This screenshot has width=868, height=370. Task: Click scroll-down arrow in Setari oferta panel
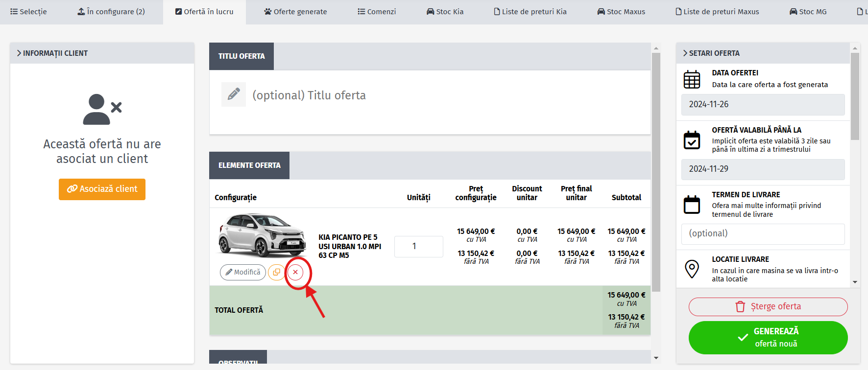[855, 282]
